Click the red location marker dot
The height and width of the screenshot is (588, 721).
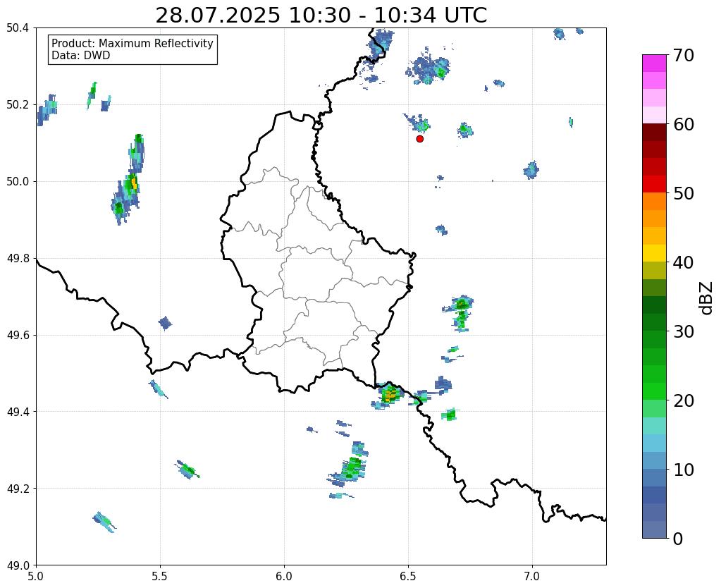[419, 139]
